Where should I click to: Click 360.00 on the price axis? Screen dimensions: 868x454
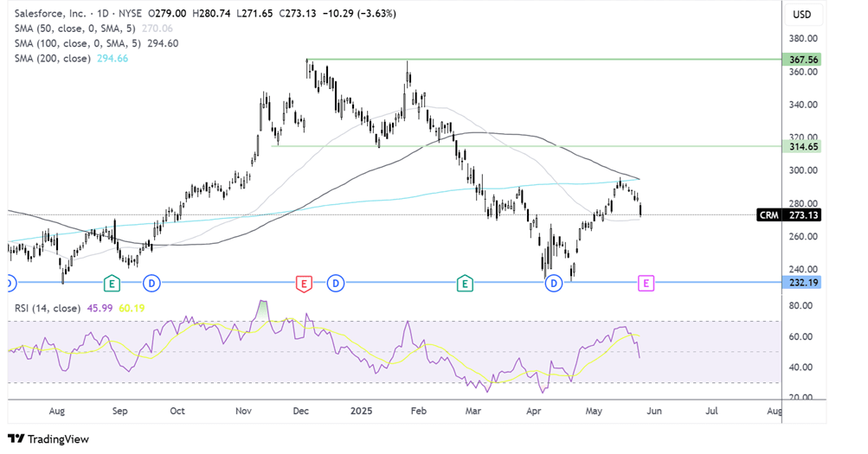[x=803, y=72]
